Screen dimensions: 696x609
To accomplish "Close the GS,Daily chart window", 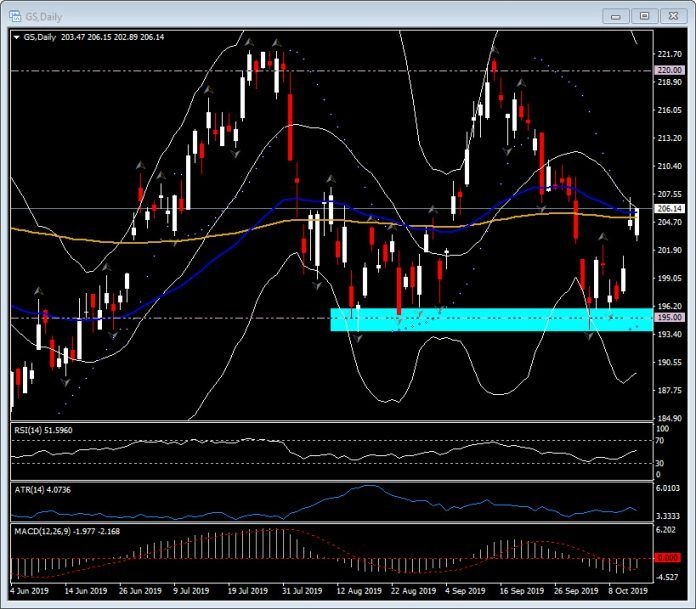I will pos(673,16).
